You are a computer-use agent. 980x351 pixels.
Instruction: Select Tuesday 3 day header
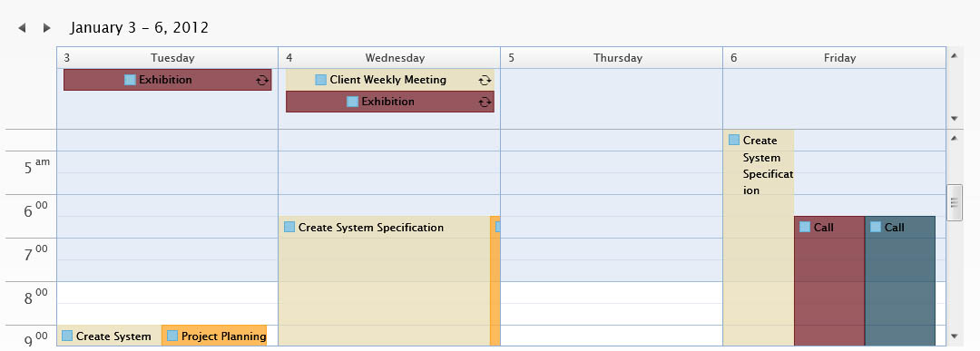click(x=168, y=58)
